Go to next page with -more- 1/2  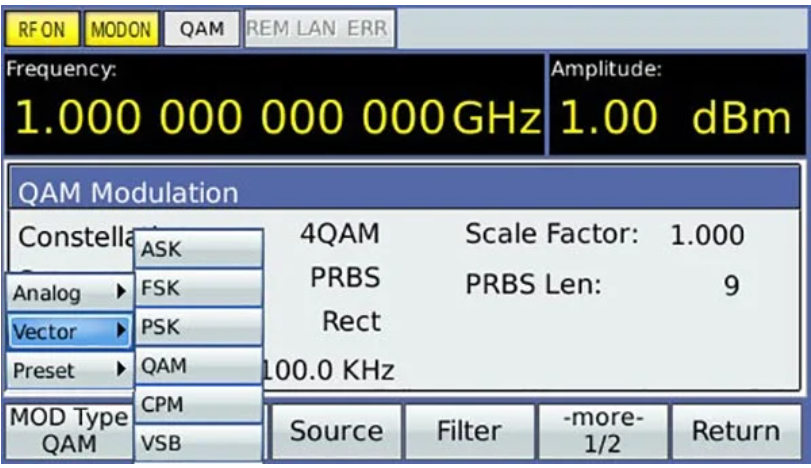(603, 432)
